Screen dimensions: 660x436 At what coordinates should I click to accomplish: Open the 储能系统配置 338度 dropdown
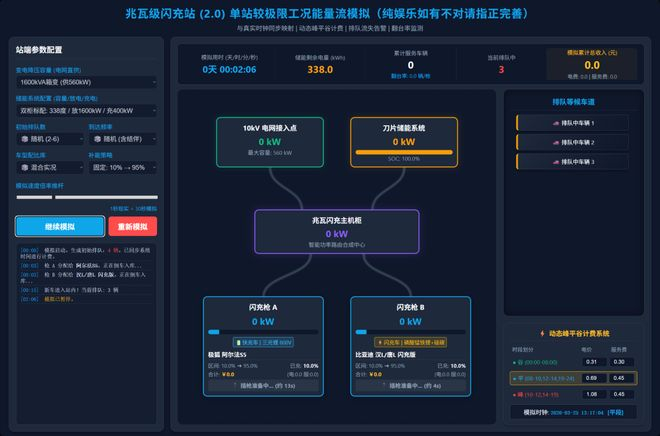86,111
